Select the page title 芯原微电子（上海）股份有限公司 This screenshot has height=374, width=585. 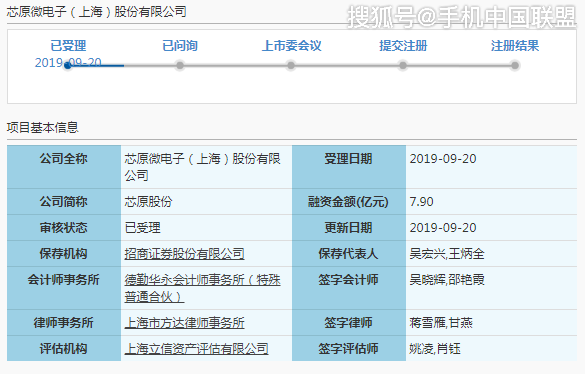96,12
